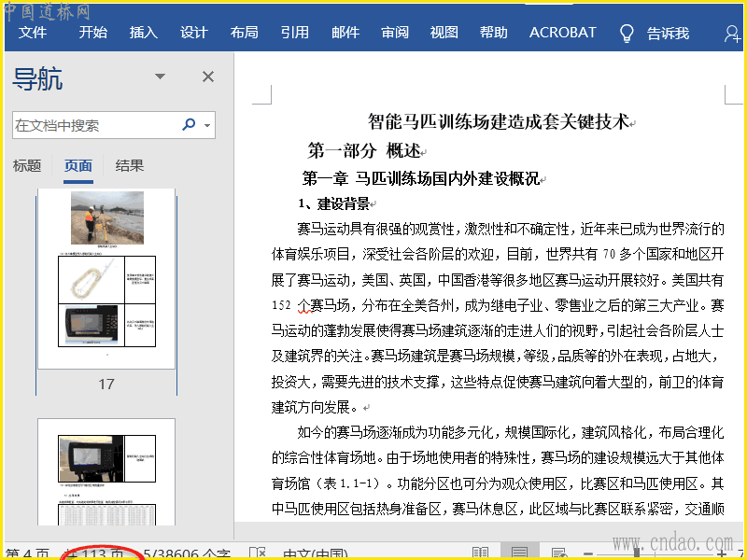Select the 设计 ribbon tab
This screenshot has height=560, width=747.
194,33
